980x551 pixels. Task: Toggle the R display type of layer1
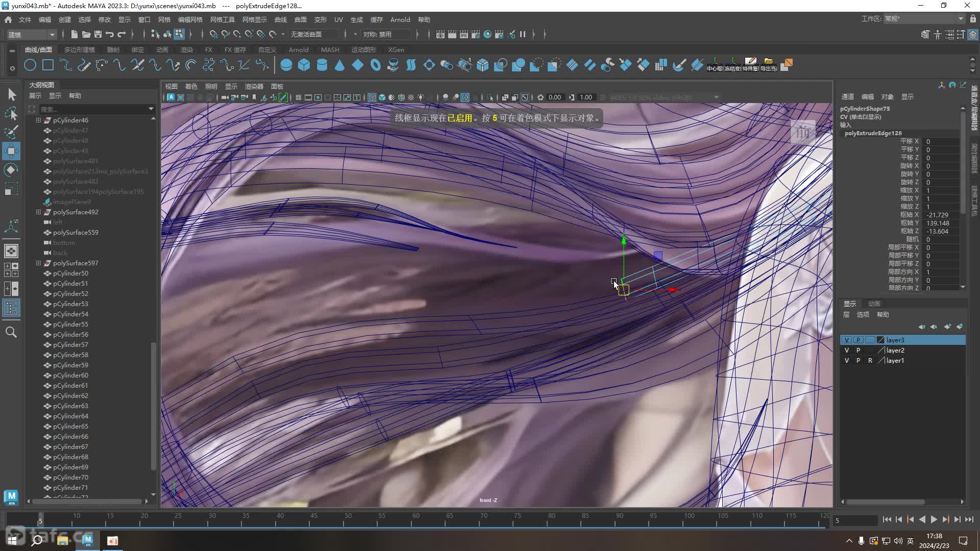[870, 360]
